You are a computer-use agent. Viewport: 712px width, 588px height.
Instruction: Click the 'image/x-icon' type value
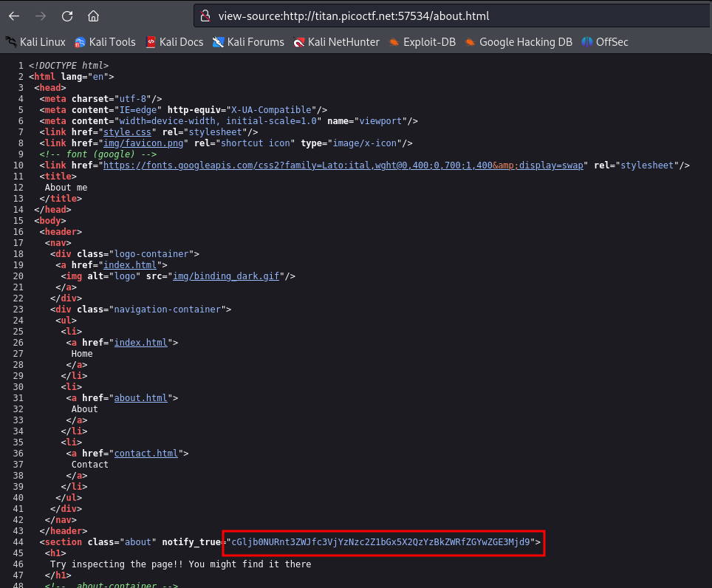pos(365,143)
